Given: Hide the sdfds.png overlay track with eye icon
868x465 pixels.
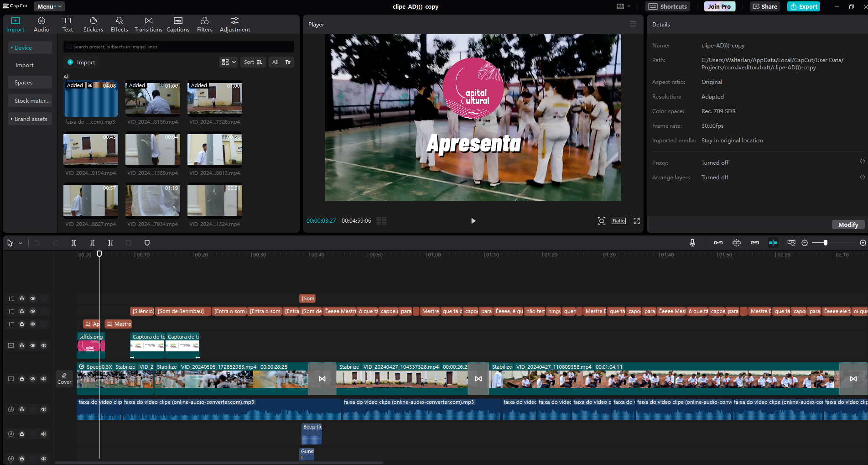Looking at the screenshot, I should (x=33, y=345).
